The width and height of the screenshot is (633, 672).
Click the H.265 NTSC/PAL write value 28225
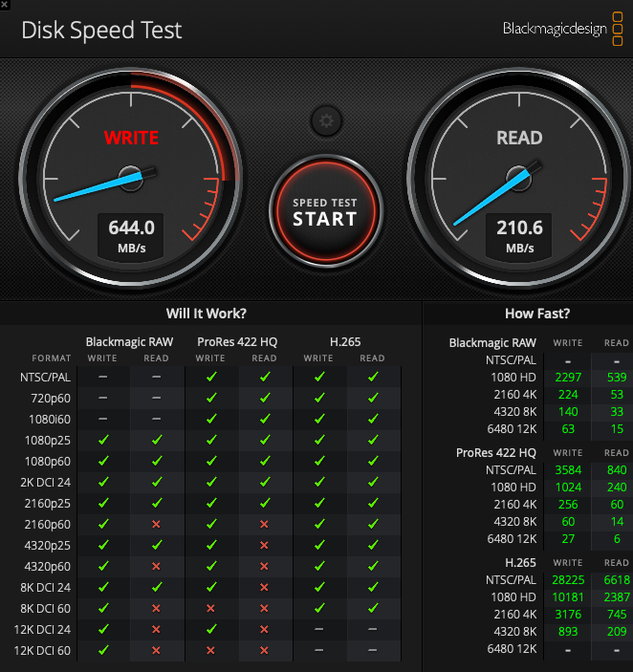pyautogui.click(x=568, y=579)
